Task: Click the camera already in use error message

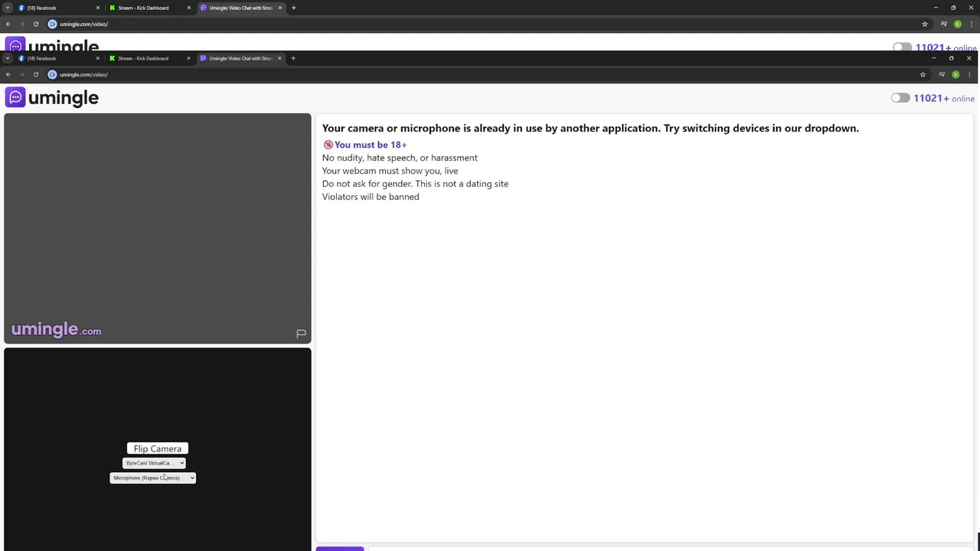Action: pos(590,128)
